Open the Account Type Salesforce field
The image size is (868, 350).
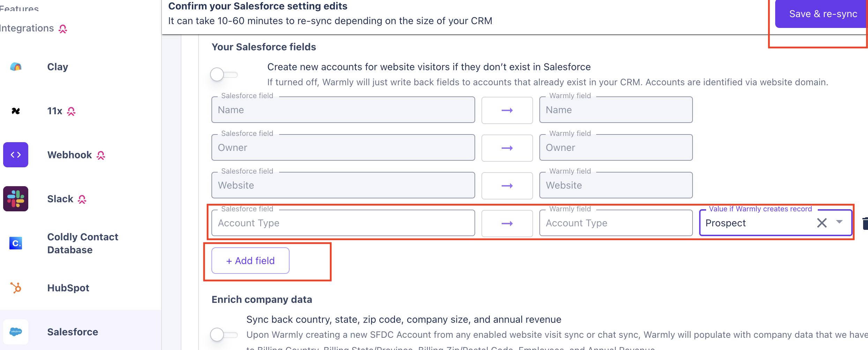(343, 223)
